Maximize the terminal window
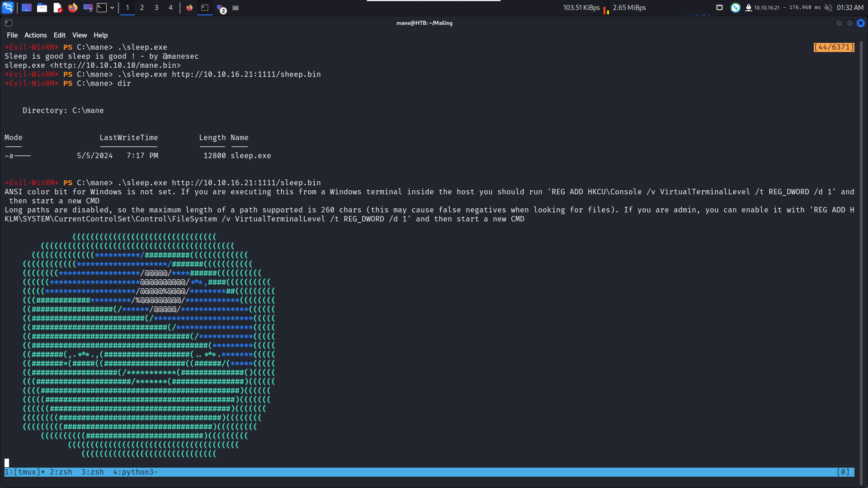 coord(850,23)
